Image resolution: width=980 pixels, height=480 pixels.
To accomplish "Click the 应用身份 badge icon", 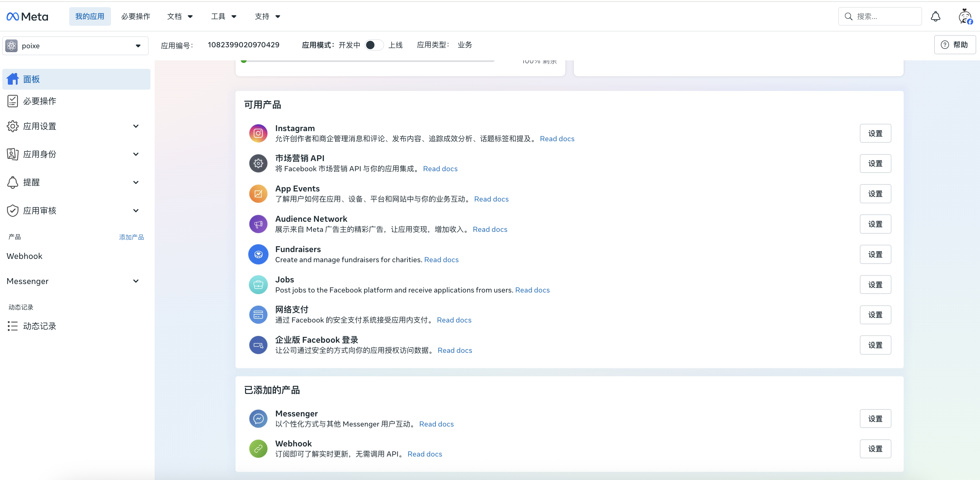I will pyautogui.click(x=12, y=154).
